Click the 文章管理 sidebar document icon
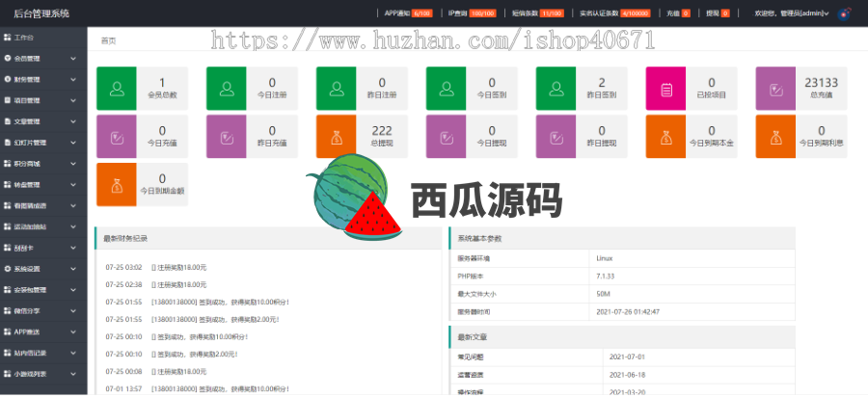The image size is (868, 396). pos(7,121)
